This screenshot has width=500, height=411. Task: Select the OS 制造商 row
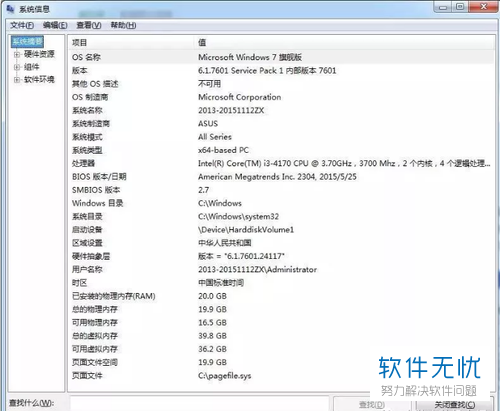pyautogui.click(x=281, y=97)
